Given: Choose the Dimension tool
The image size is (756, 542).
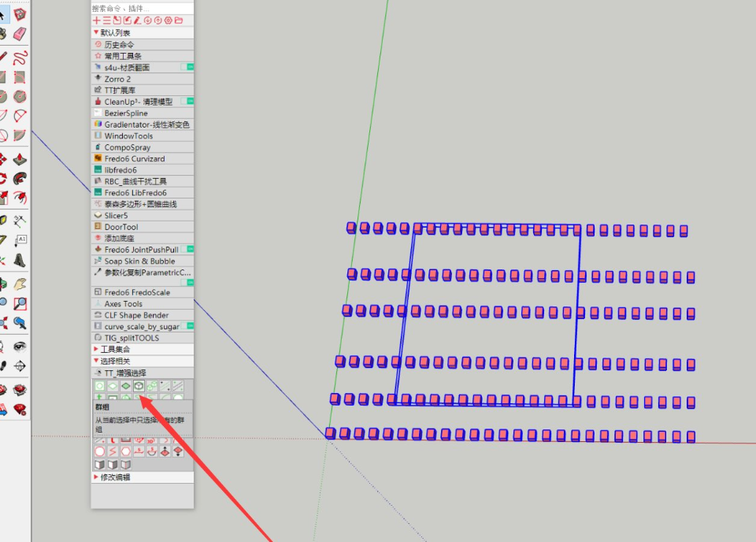Looking at the screenshot, I should [x=20, y=221].
